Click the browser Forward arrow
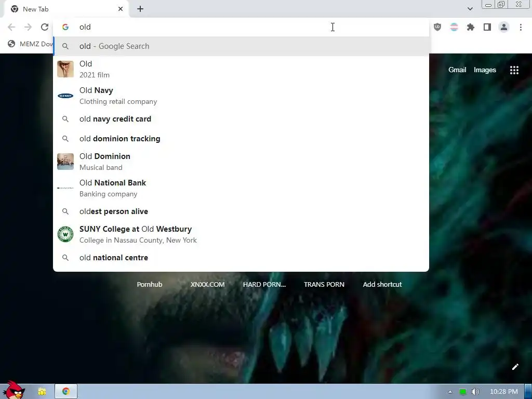This screenshot has width=532, height=399. coord(28,27)
